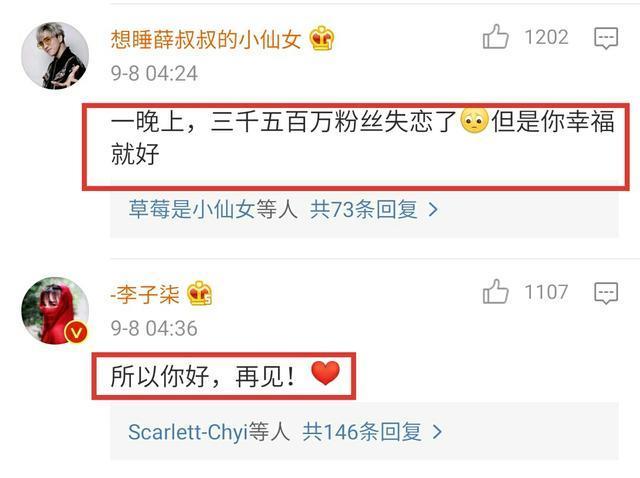
Task: Open username 想睡薛叔叔的小仙女
Action: pyautogui.click(x=206, y=40)
